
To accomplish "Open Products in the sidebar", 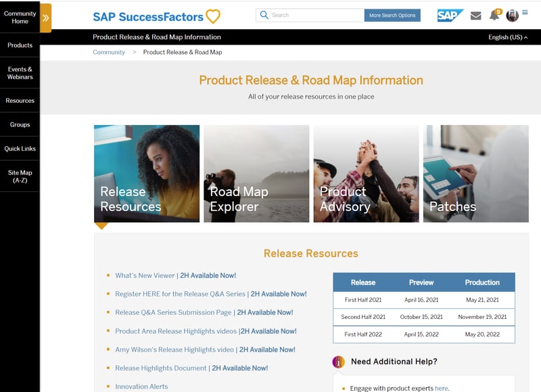I will tap(20, 45).
